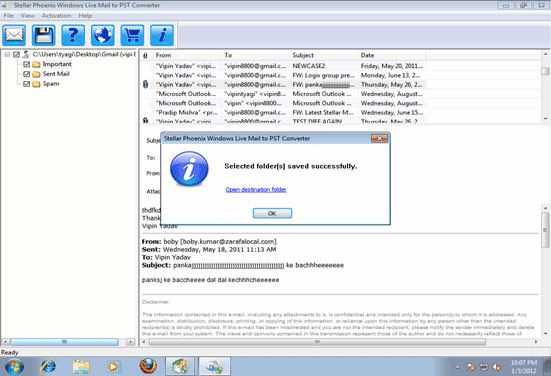Sort mail list by From column

click(x=187, y=56)
